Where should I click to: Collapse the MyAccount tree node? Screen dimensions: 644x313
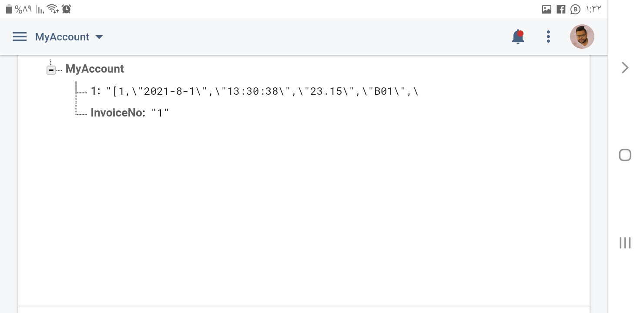click(x=51, y=70)
